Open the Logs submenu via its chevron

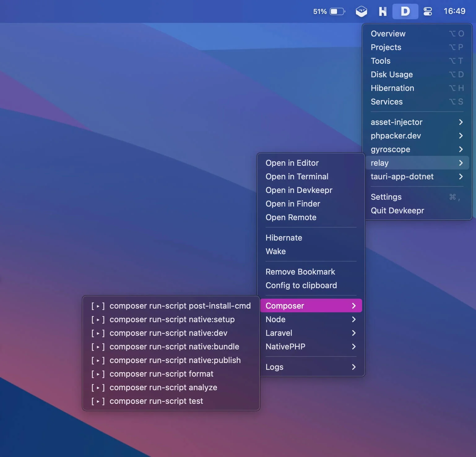[354, 367]
